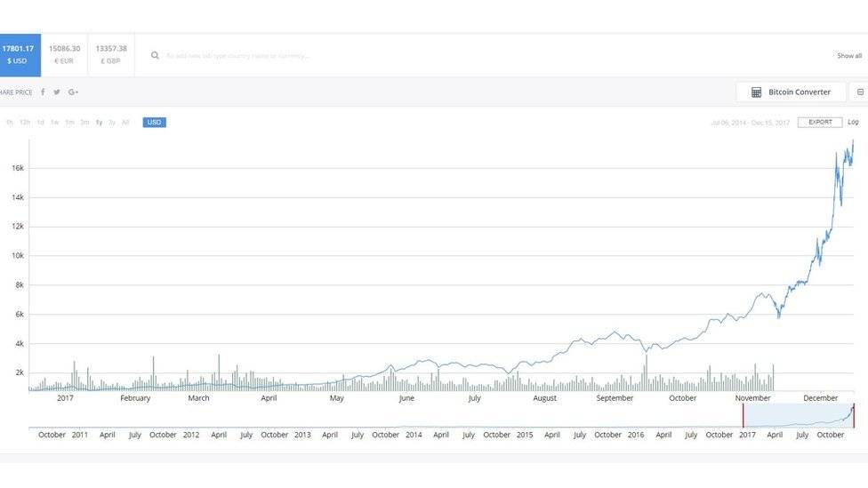Viewport: 868px width, 488px height.
Task: Click the June x-axis label
Action: [x=407, y=398]
